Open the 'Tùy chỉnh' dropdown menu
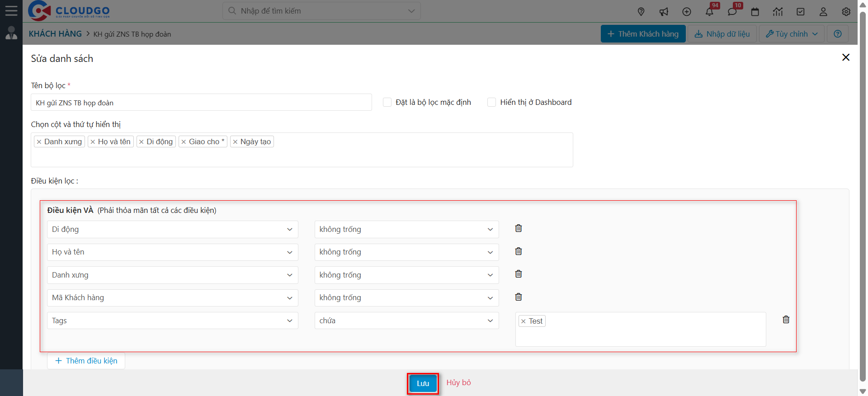Viewport: 868px width, 396px height. 792,34
